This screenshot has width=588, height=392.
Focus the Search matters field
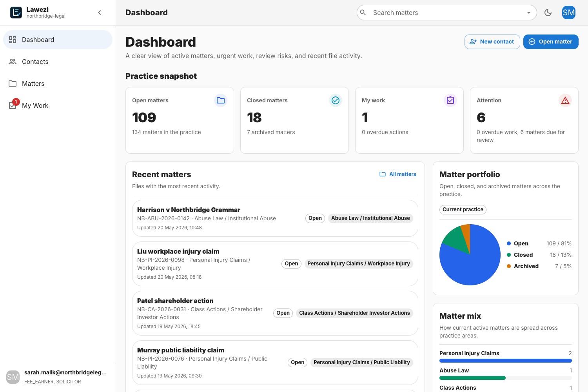click(447, 13)
